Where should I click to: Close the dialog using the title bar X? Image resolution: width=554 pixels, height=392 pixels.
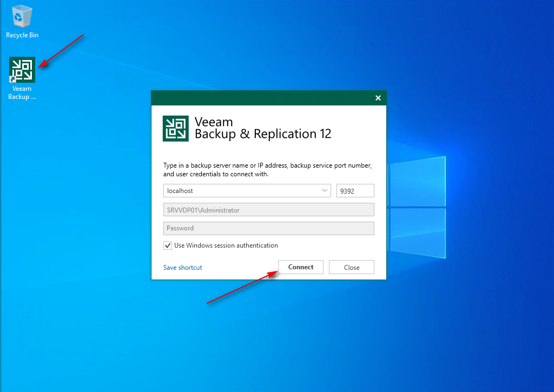tap(378, 98)
